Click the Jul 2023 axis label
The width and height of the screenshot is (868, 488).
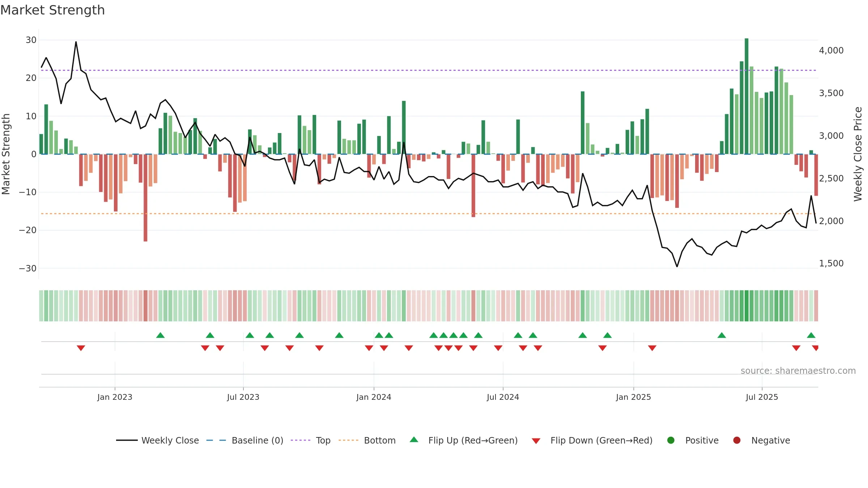pos(243,397)
